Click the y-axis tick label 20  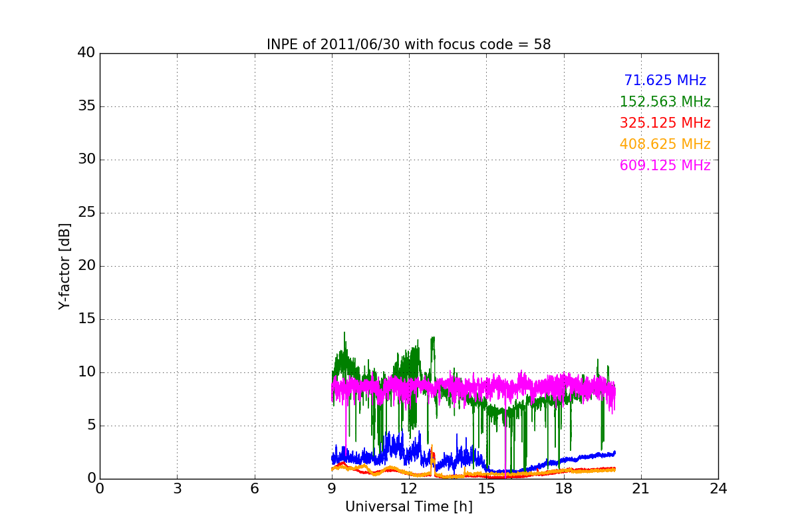point(86,266)
